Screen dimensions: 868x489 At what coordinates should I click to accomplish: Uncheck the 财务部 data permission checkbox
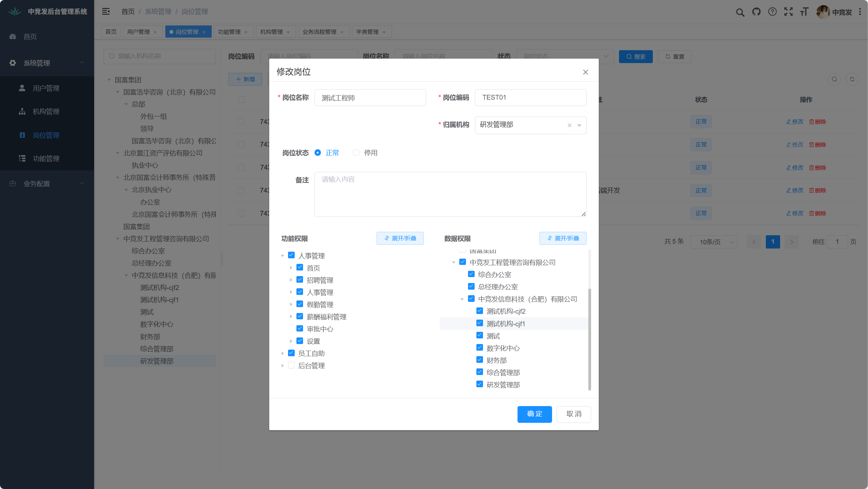tap(480, 360)
